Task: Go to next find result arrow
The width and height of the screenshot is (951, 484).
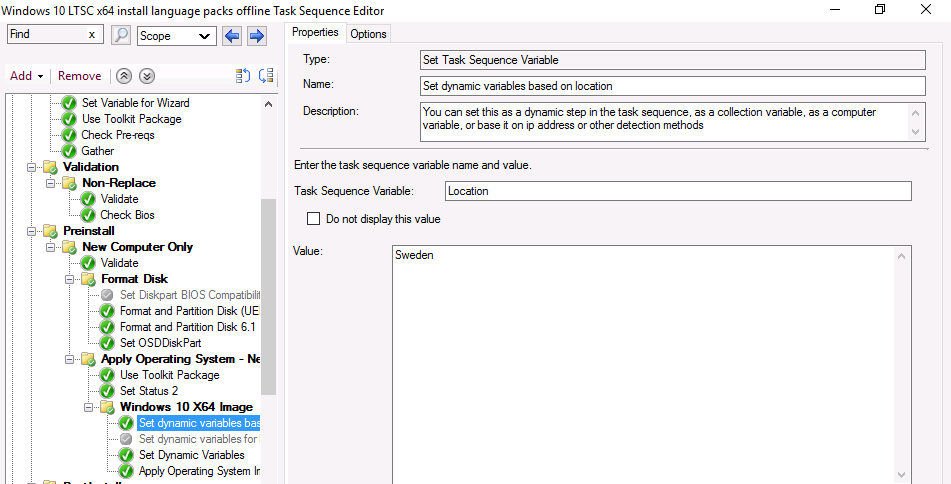Action: [257, 36]
